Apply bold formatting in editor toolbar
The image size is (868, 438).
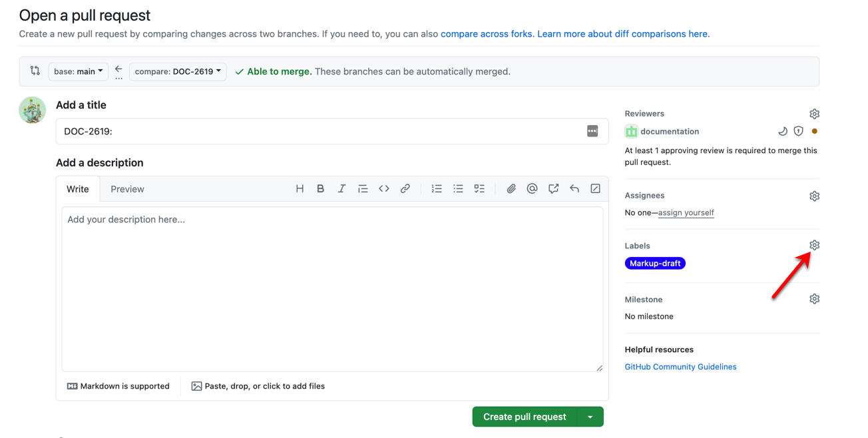[x=320, y=189]
